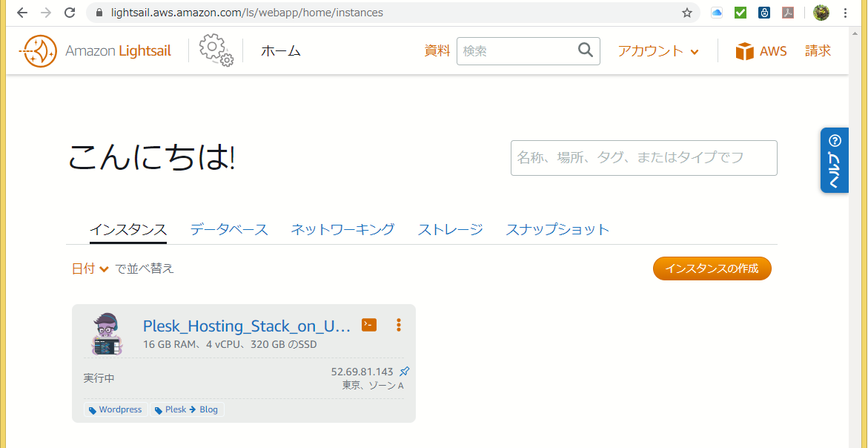
Task: Open the 日付 sort dropdown
Action: [90, 269]
